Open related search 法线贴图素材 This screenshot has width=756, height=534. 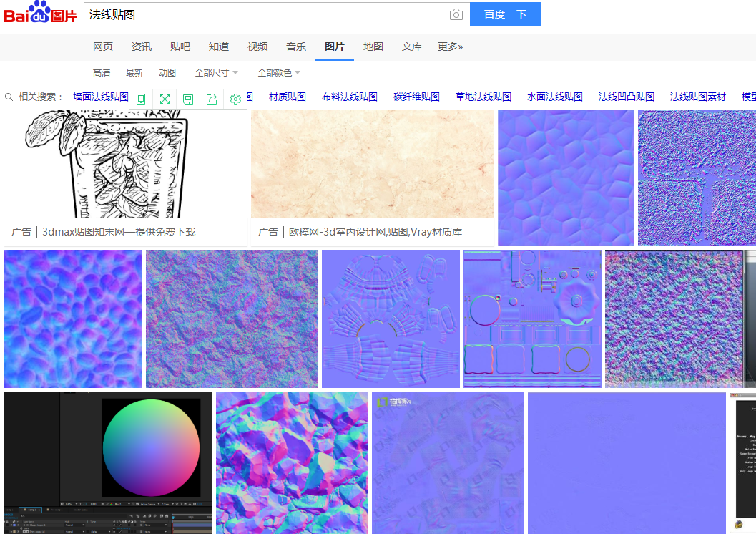(697, 97)
